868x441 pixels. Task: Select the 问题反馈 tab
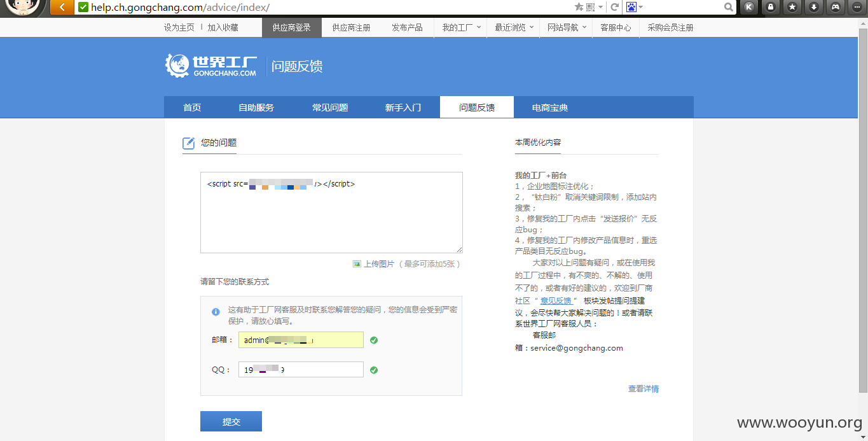pos(477,108)
